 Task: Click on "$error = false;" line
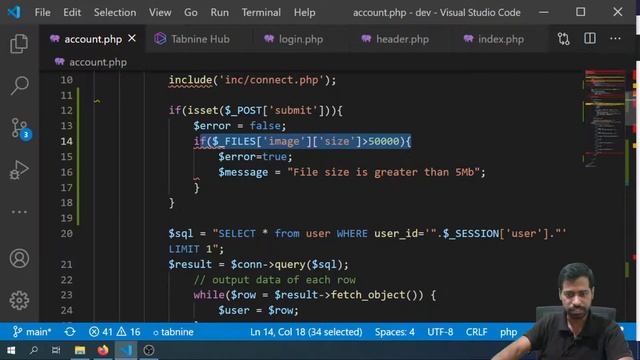(x=240, y=126)
